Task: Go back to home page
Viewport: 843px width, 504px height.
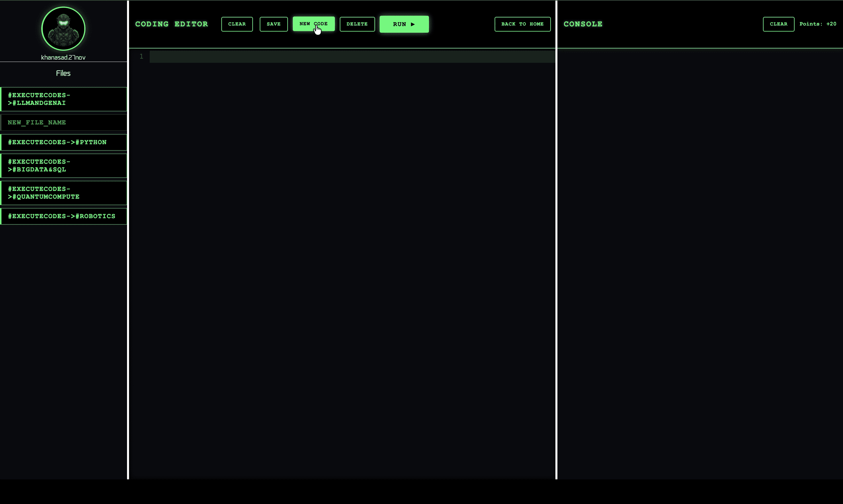Action: 522,24
